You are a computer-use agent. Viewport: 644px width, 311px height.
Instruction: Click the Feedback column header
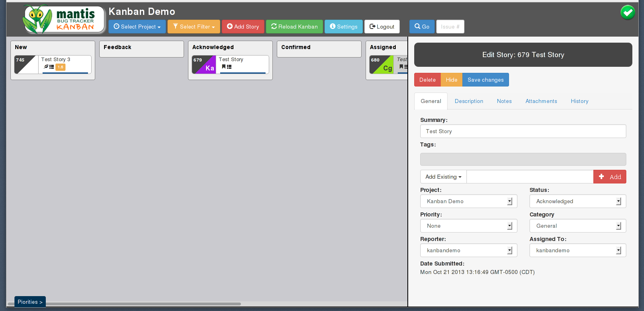coord(117,47)
